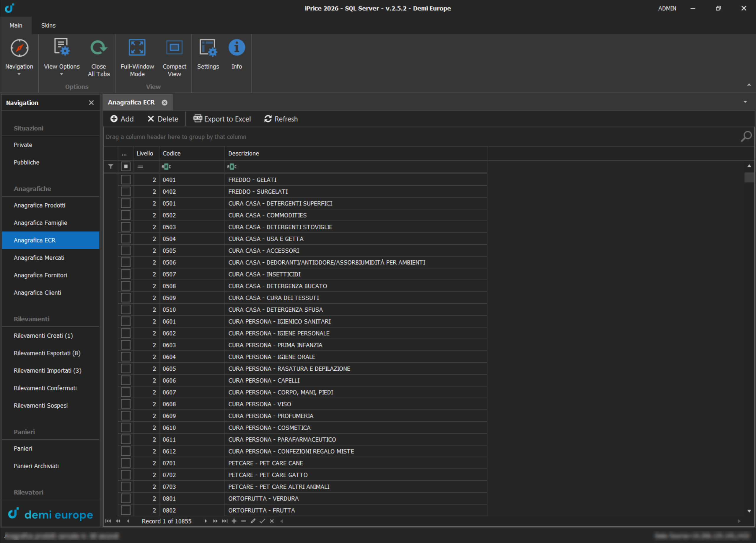
Task: Select checkbox of row 0601 IGIENICO SANITARI
Action: (x=126, y=321)
